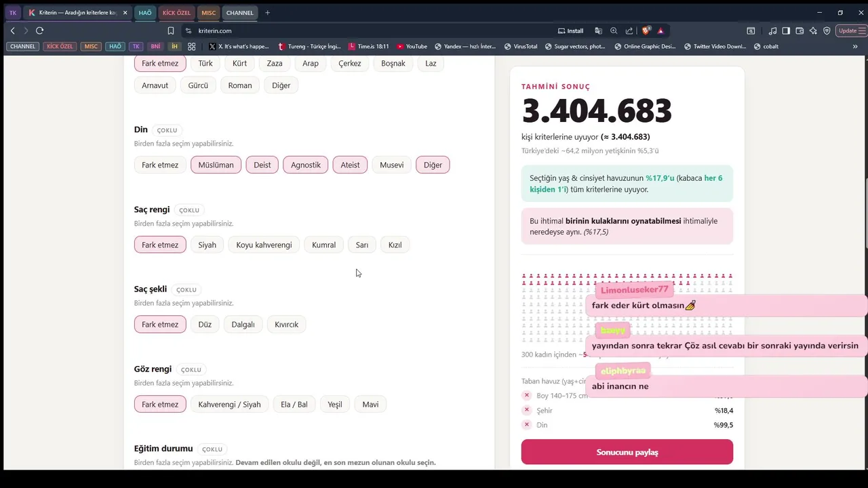Select Kürt ethnicity chip

(239, 63)
